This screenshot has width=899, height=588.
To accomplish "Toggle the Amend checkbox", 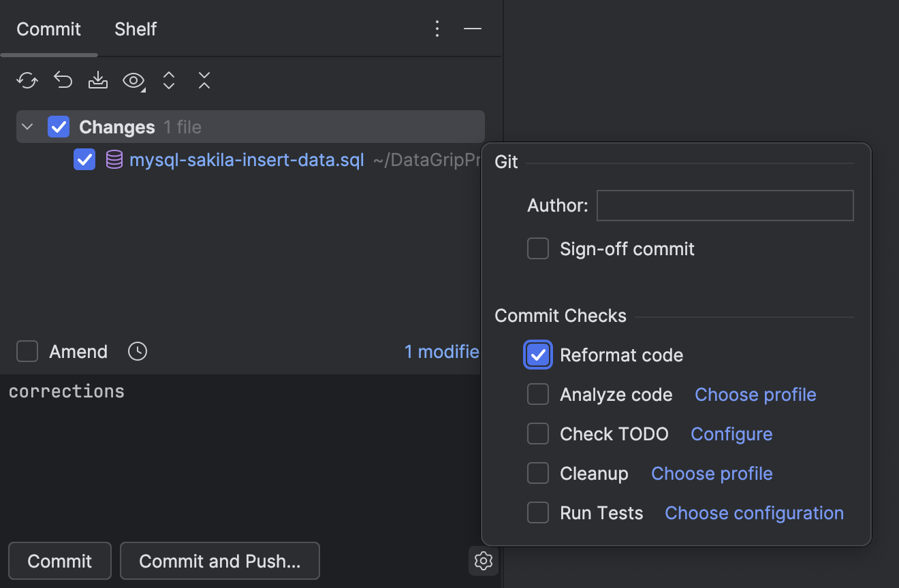I will (27, 351).
